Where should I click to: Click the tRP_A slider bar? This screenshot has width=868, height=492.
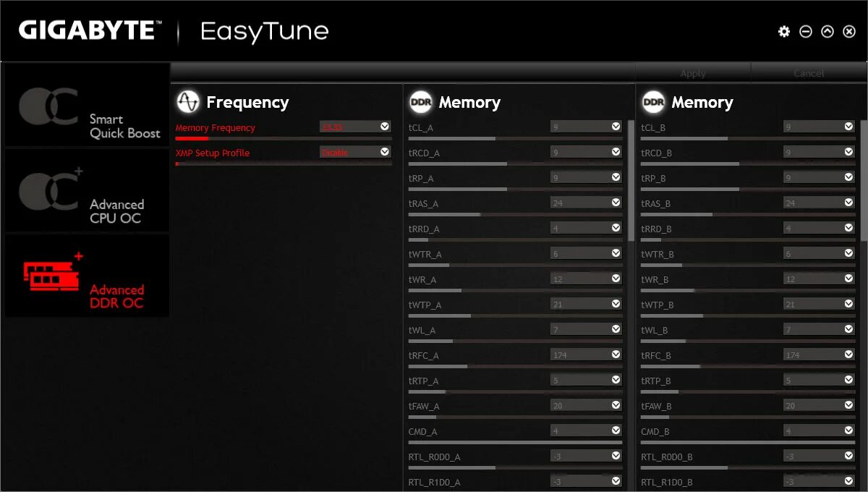click(x=515, y=189)
